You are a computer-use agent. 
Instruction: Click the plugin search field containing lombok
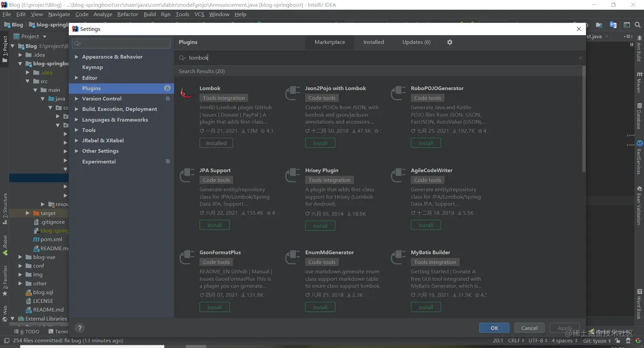click(x=379, y=58)
